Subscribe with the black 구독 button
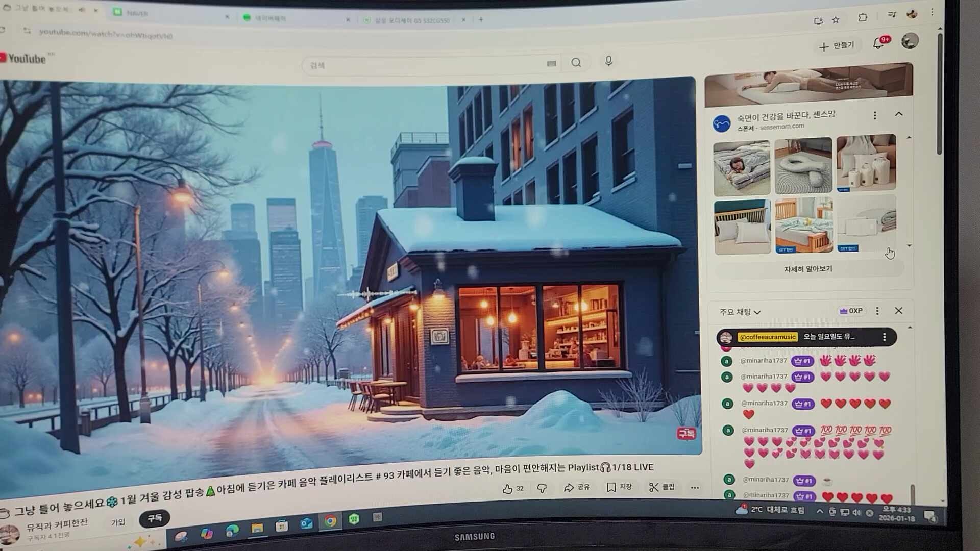 (155, 518)
